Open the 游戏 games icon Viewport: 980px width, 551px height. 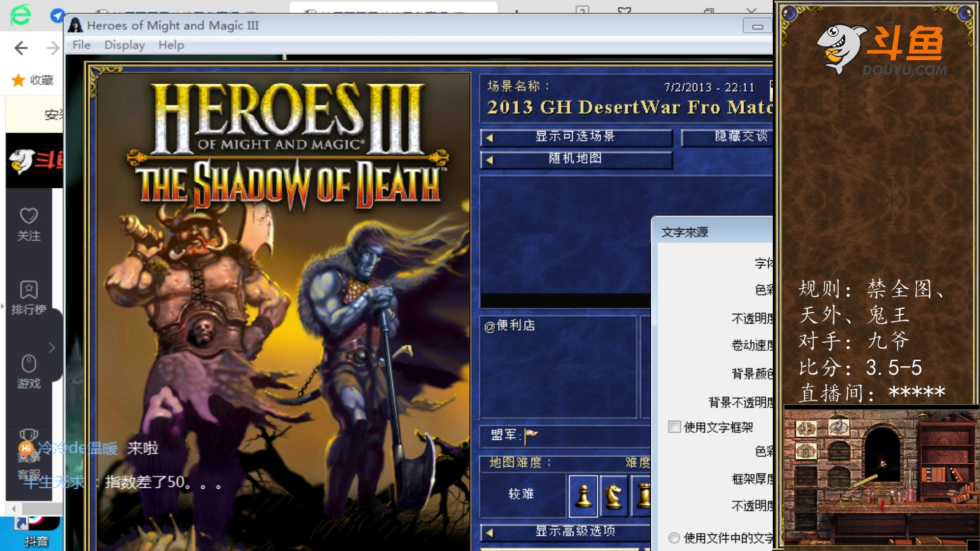(x=29, y=364)
